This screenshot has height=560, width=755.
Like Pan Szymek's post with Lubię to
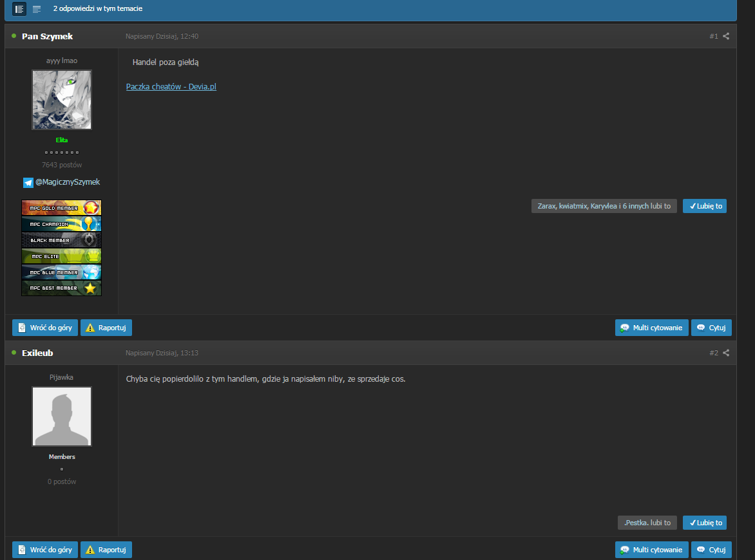[x=705, y=206]
